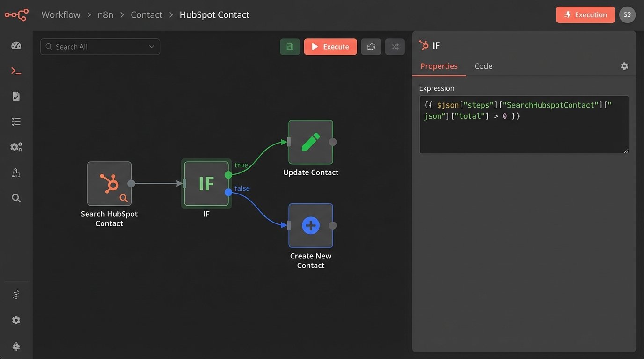The height and width of the screenshot is (359, 644).
Task: Select the terminal prompt icon in sidebar
Action: click(16, 71)
